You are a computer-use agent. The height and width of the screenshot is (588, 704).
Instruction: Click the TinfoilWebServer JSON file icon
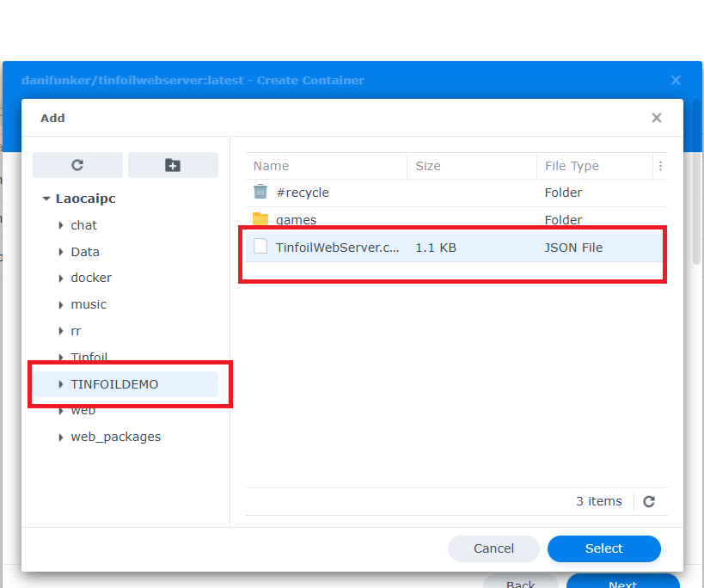click(x=260, y=248)
